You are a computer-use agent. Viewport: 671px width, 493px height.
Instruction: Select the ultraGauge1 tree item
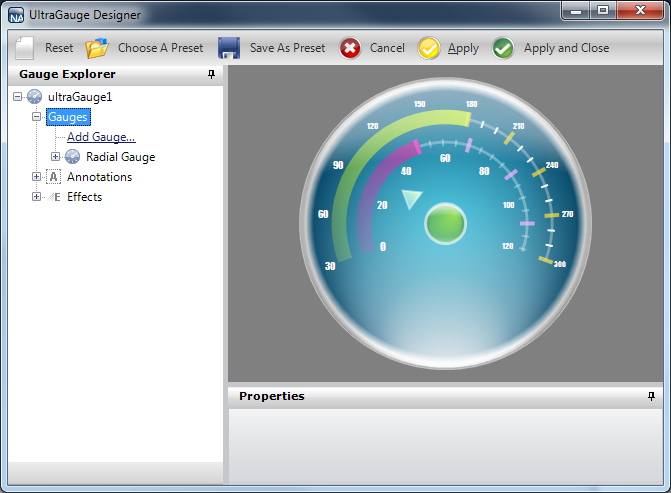point(80,97)
